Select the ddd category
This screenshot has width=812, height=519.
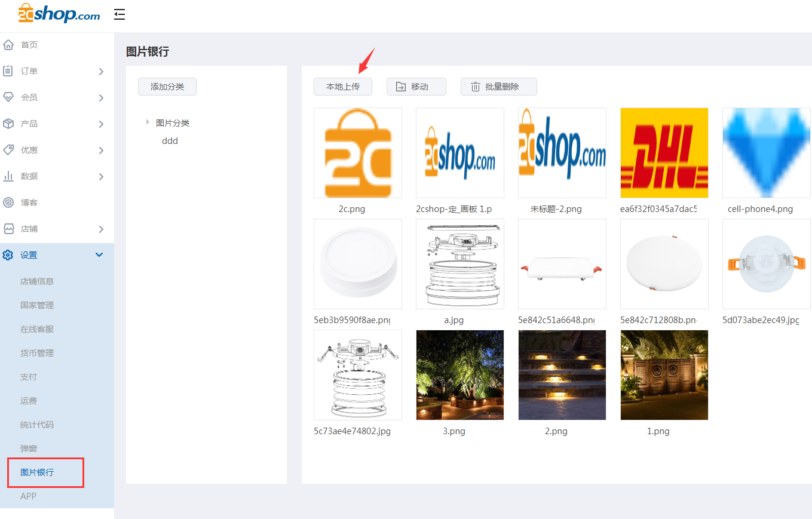(x=170, y=141)
